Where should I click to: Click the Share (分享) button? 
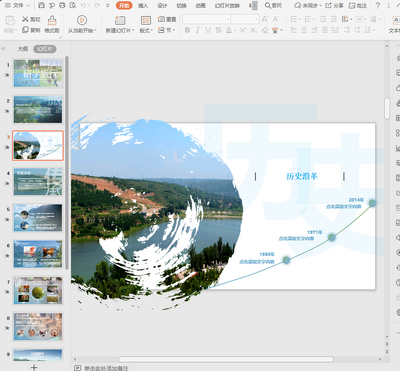pos(334,5)
